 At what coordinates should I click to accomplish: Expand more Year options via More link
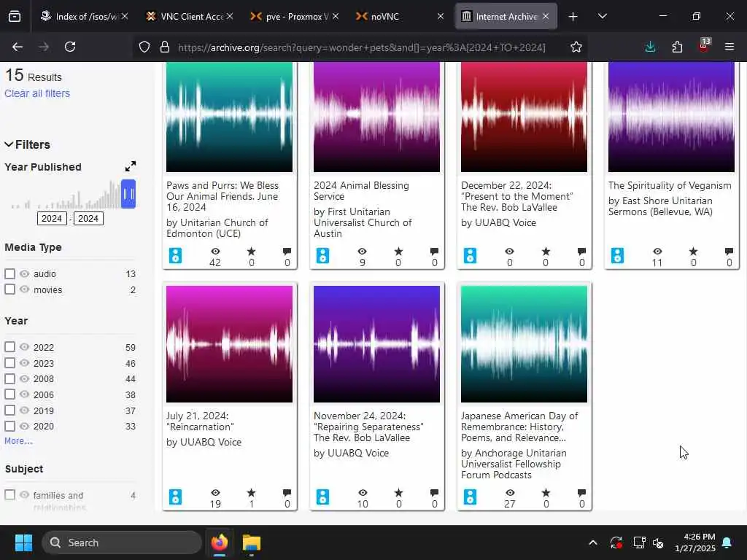pyautogui.click(x=18, y=441)
